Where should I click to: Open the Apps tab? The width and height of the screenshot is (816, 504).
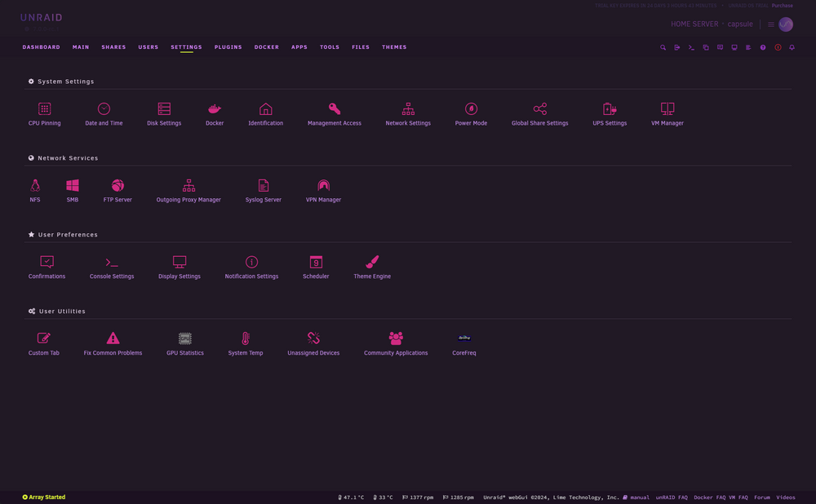tap(299, 46)
